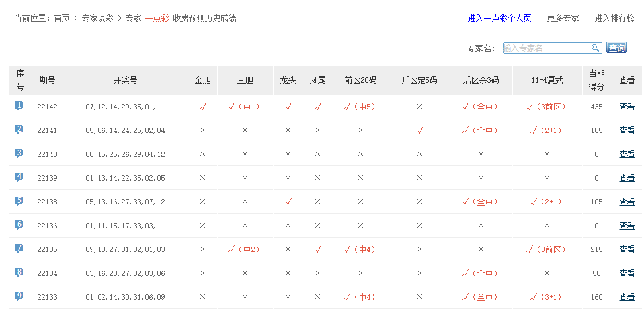Click the 当期得分 column header
The image size is (644, 309).
click(596, 80)
